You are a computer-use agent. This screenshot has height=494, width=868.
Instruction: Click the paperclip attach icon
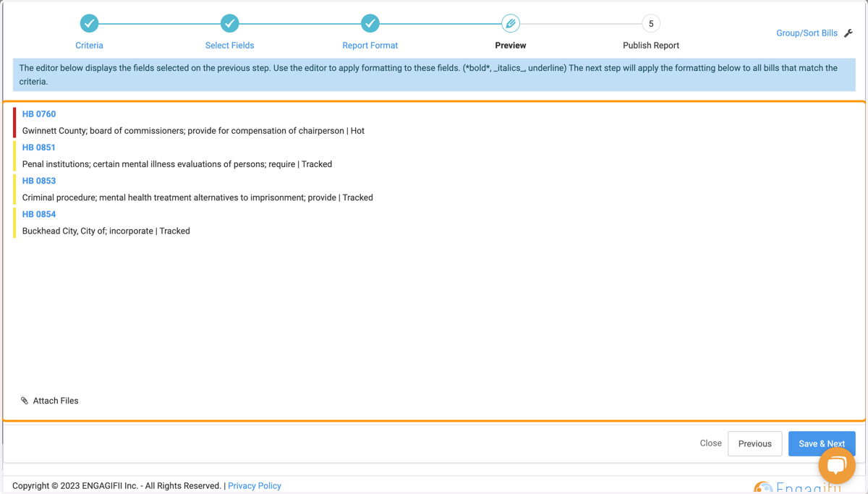[25, 401]
